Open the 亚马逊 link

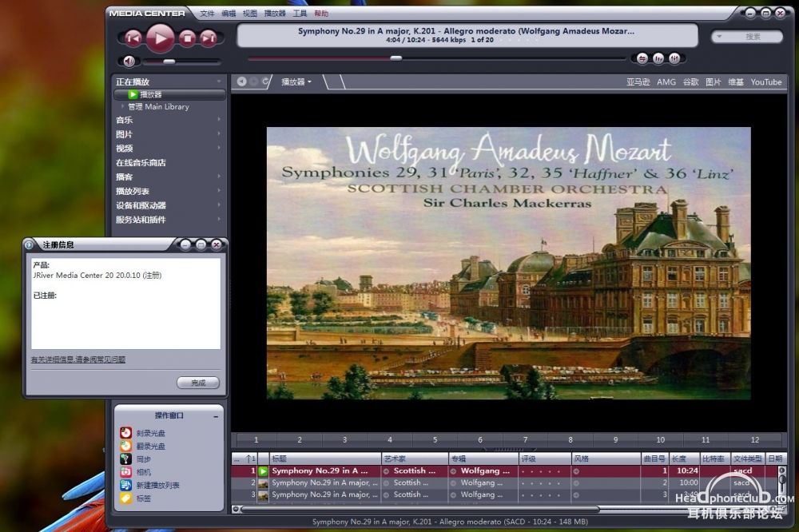pos(638,82)
